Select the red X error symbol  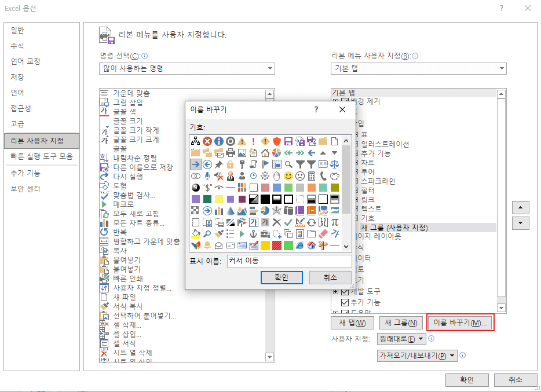207,141
